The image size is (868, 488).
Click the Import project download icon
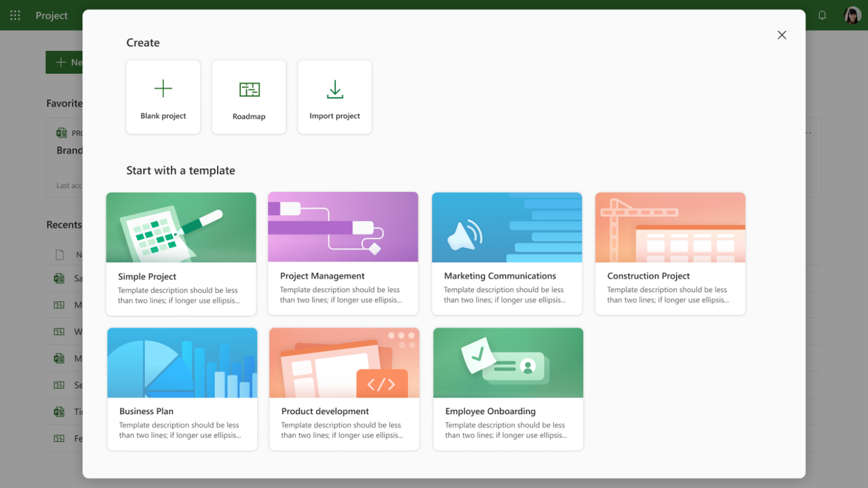point(334,89)
